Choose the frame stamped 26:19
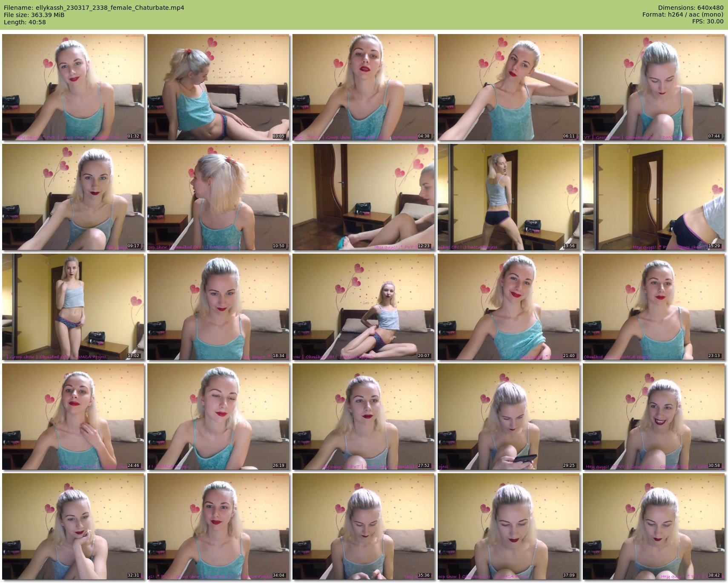This screenshot has height=583, width=728. [218, 417]
